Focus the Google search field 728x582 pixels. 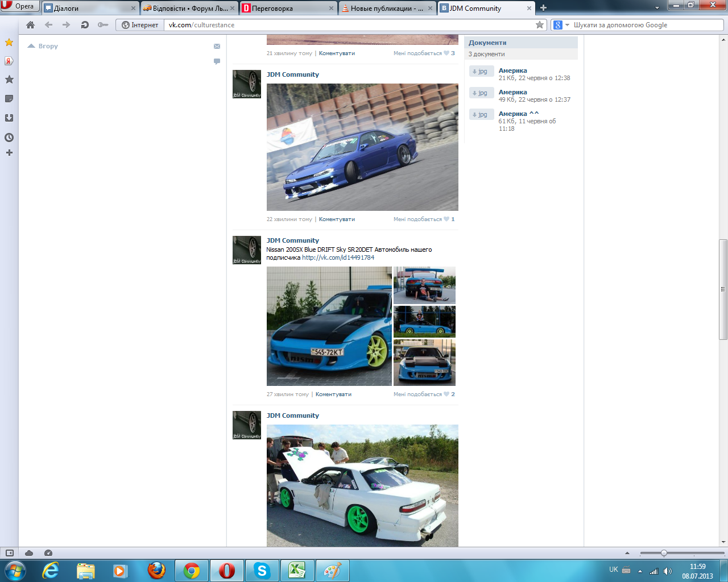(647, 25)
